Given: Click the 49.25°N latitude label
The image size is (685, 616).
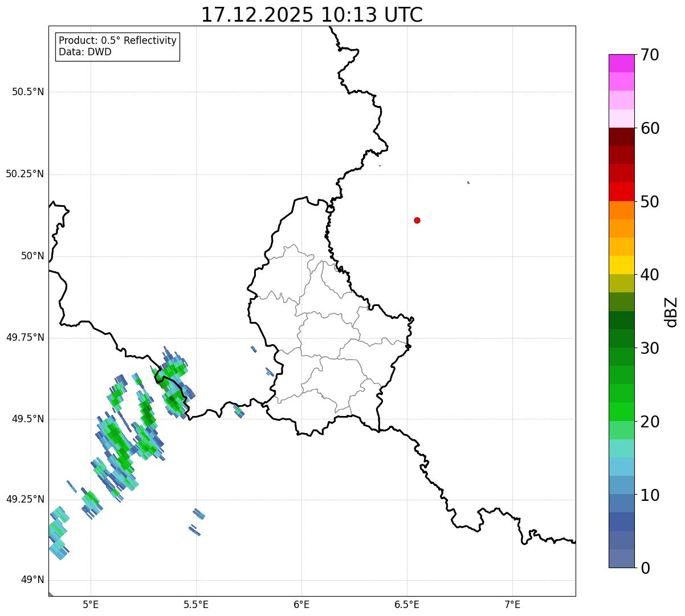Looking at the screenshot, I should [x=25, y=499].
